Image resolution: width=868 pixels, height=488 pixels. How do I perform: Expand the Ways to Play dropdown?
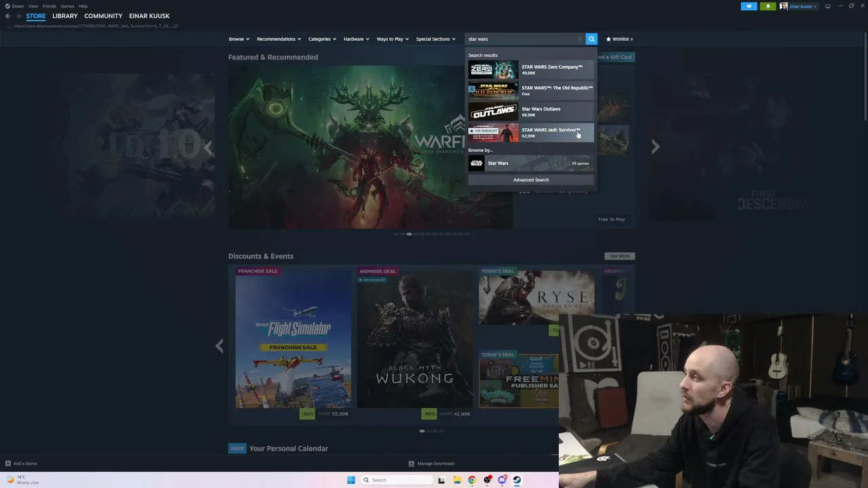tap(393, 39)
